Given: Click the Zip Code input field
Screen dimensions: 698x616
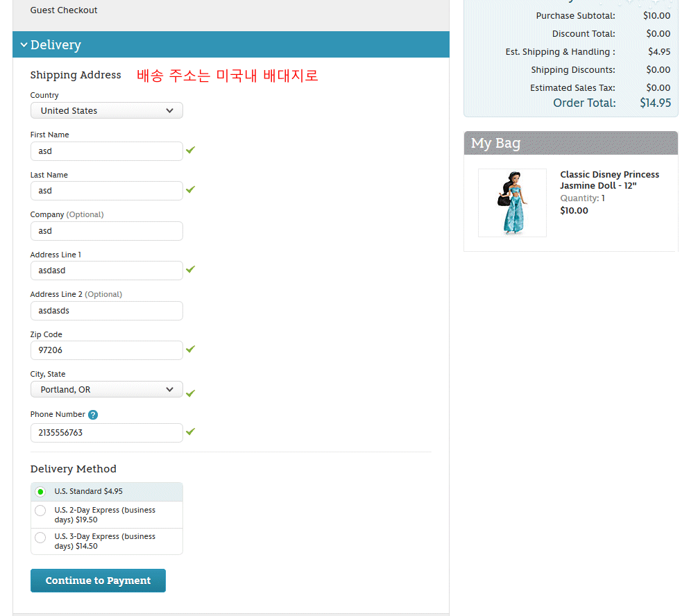Looking at the screenshot, I should click(x=106, y=350).
